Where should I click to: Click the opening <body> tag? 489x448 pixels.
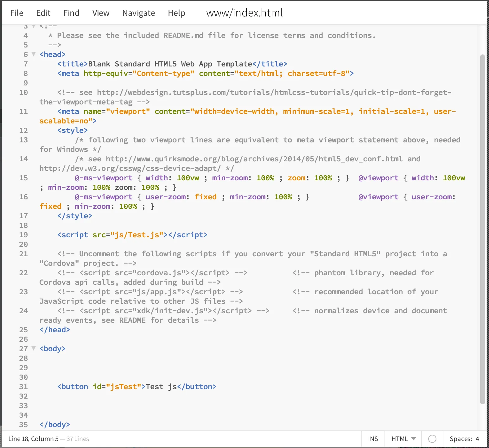click(53, 349)
